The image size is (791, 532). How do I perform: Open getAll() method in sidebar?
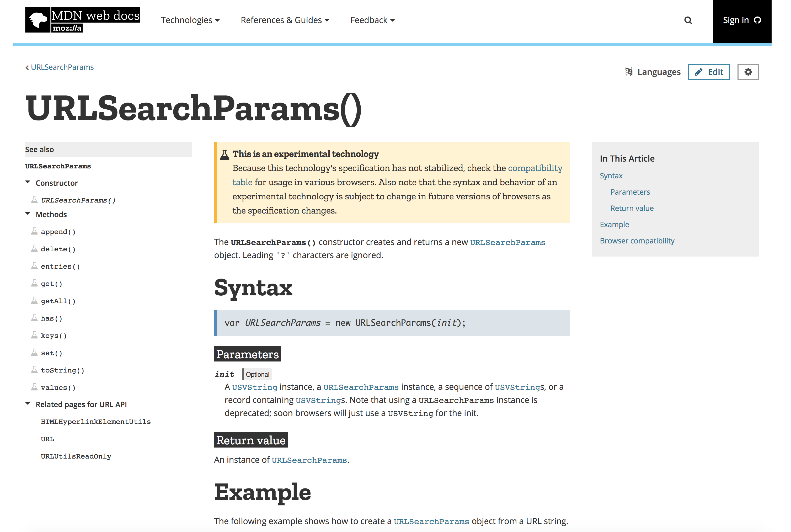tap(58, 301)
